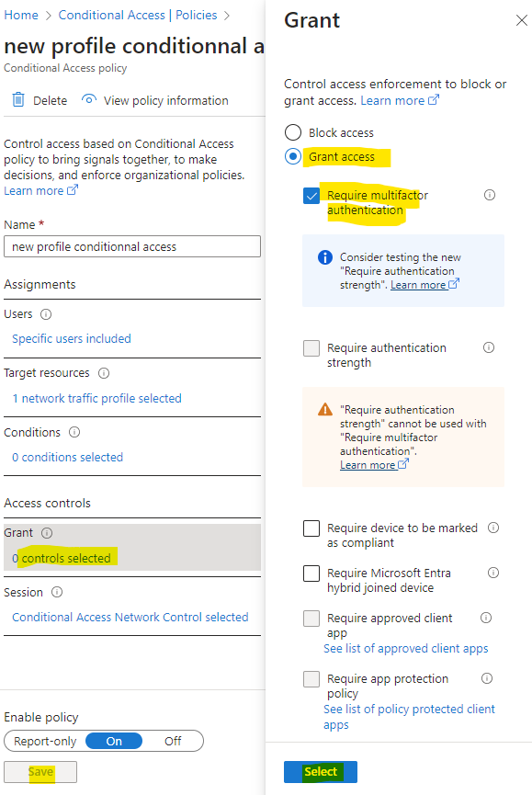Click the blue Select button
This screenshot has height=795, width=532.
pos(321,772)
